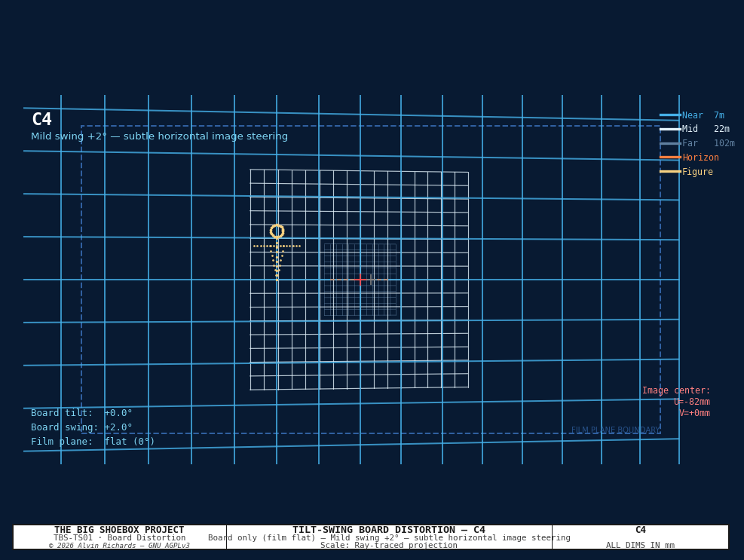Click the TILT-SWING BOARD DISTORTION title
The height and width of the screenshot is (560, 744).
point(389,530)
